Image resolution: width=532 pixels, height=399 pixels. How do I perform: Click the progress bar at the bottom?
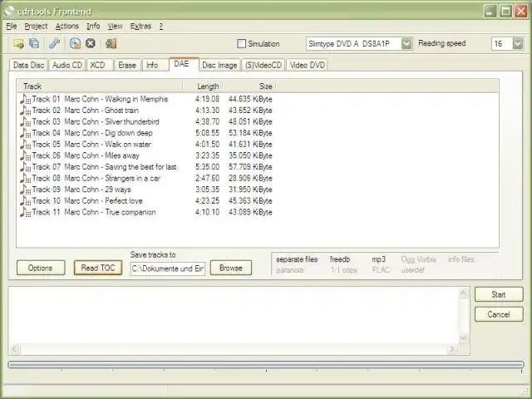pos(266,365)
